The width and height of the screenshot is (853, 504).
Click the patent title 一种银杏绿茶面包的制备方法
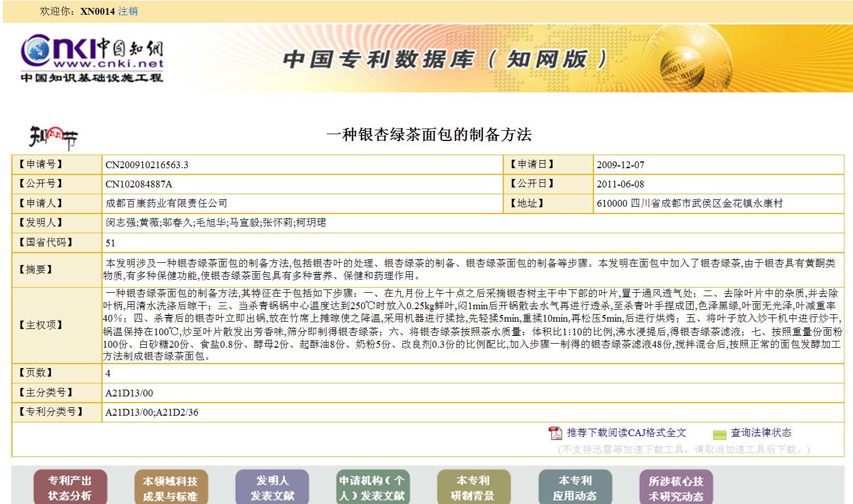pyautogui.click(x=429, y=135)
